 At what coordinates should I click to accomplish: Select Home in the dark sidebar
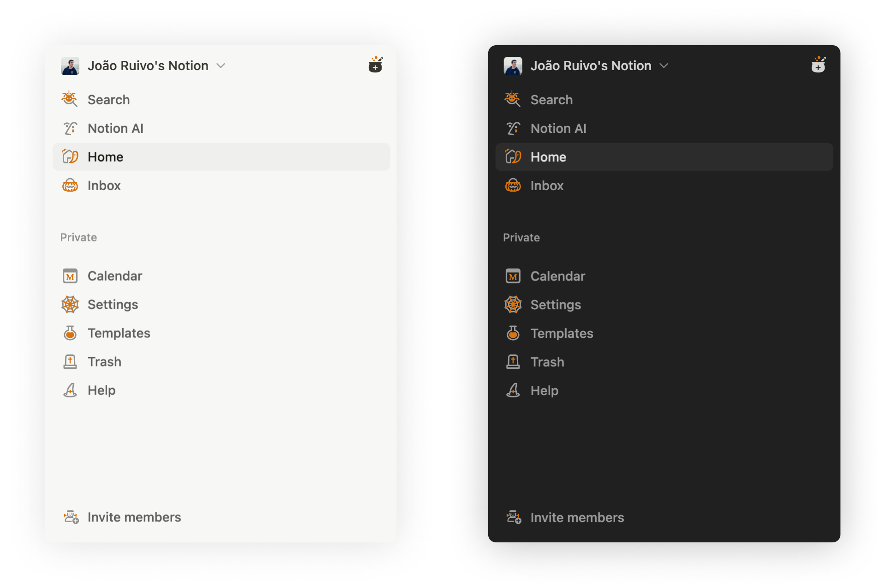(x=548, y=157)
